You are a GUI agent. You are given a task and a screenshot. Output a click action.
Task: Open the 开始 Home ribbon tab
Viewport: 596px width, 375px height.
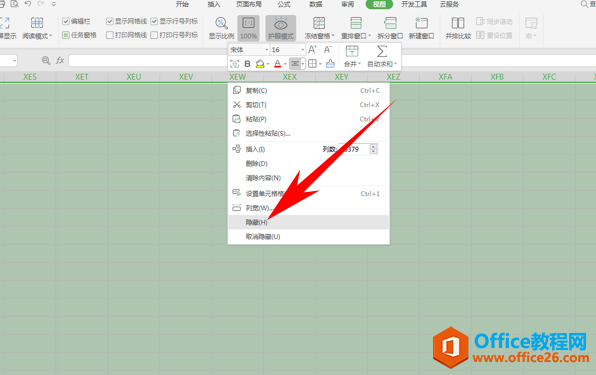pos(182,4)
